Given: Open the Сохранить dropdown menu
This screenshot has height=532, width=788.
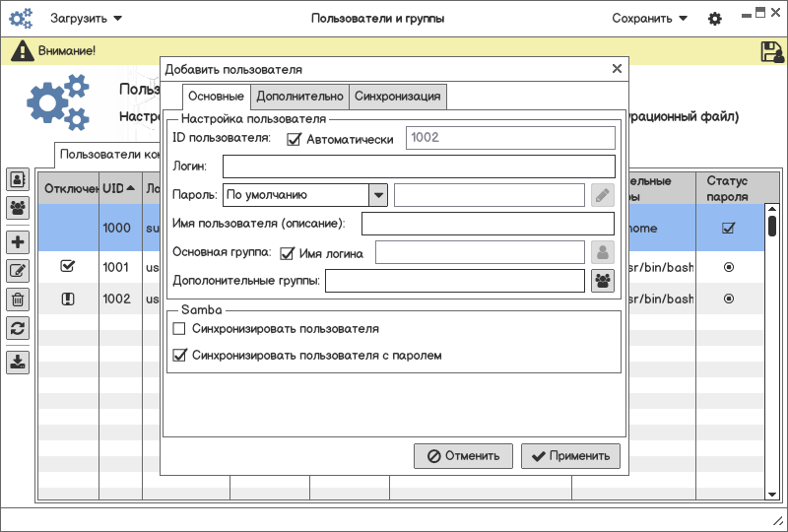Looking at the screenshot, I should pyautogui.click(x=649, y=19).
